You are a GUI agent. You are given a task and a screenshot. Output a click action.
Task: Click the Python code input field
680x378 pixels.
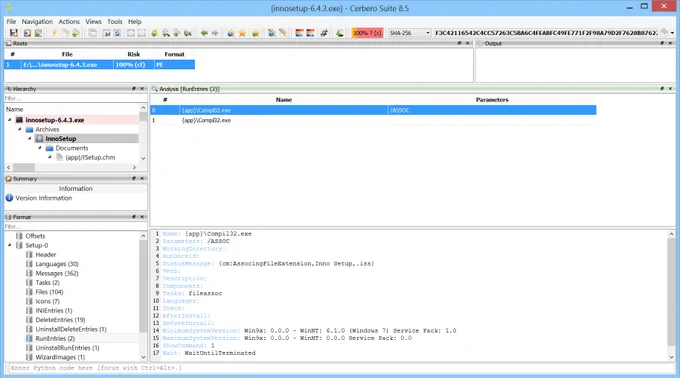(340, 368)
